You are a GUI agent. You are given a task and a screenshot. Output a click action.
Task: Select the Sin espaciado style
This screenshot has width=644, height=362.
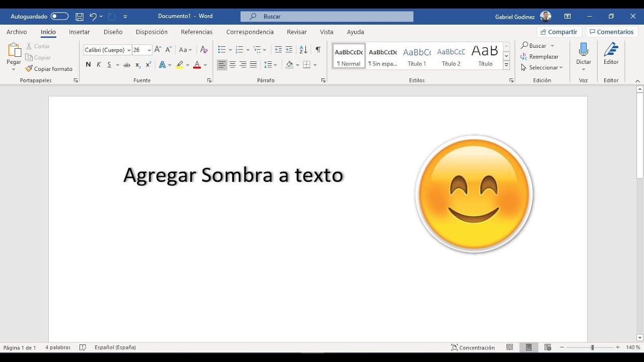click(383, 56)
